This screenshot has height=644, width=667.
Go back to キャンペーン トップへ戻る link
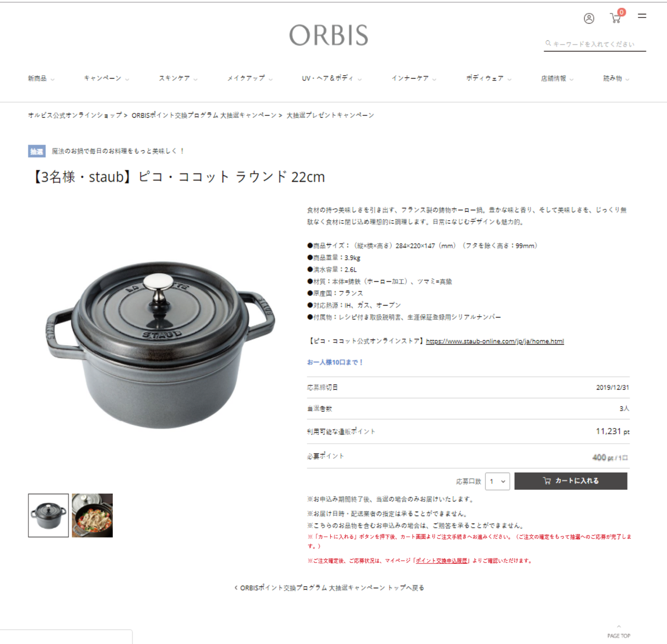tap(329, 587)
